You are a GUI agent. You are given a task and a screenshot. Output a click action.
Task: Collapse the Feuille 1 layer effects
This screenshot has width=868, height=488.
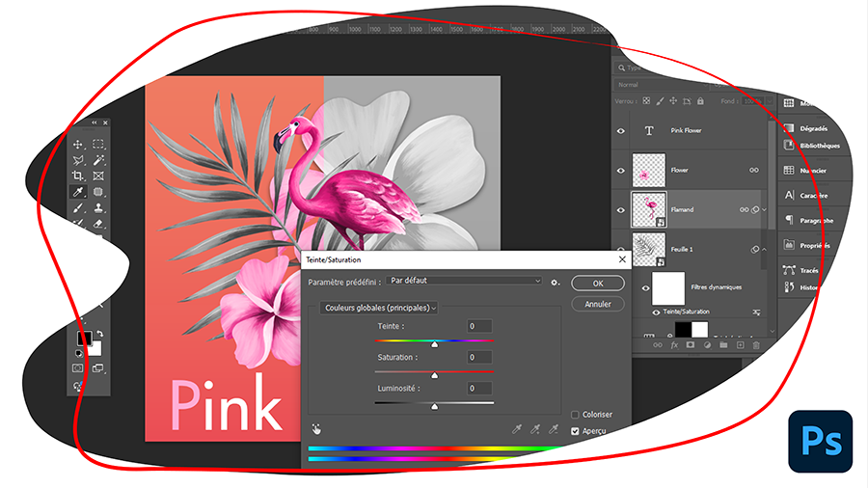pyautogui.click(x=765, y=249)
